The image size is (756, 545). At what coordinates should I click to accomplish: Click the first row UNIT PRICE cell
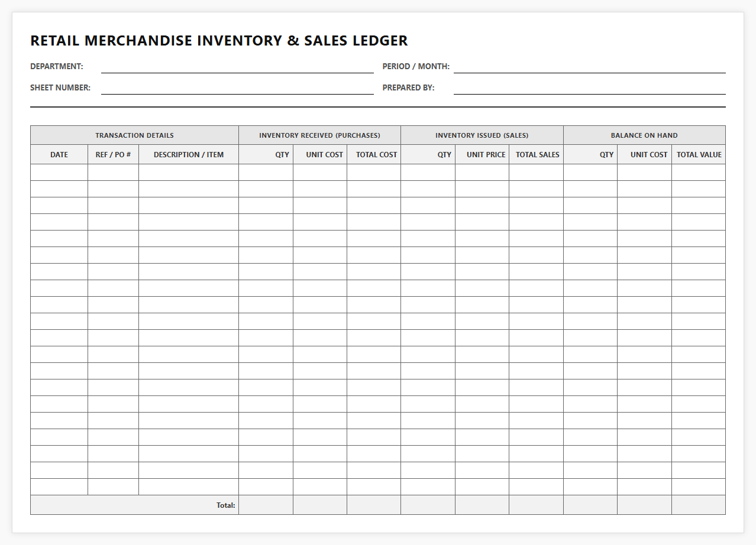(x=482, y=173)
